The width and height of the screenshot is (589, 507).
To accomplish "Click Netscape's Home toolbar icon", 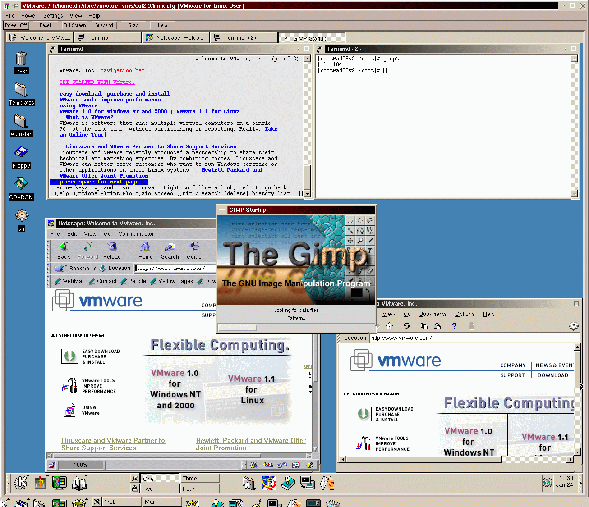I will [145, 247].
